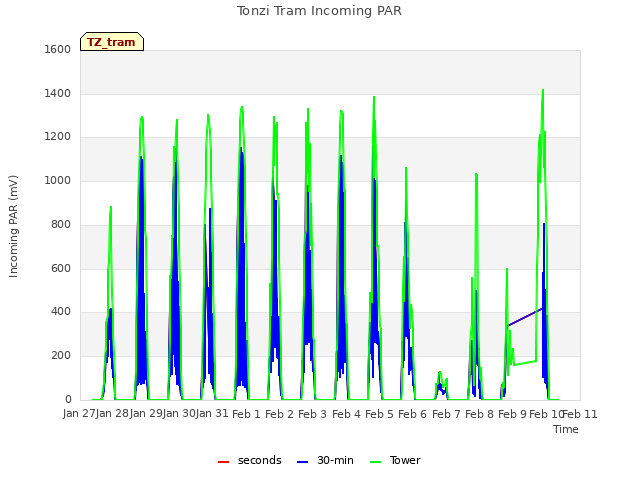This screenshot has width=640, height=480.
Task: Click the 600 y-axis tick label
Action: click(61, 269)
